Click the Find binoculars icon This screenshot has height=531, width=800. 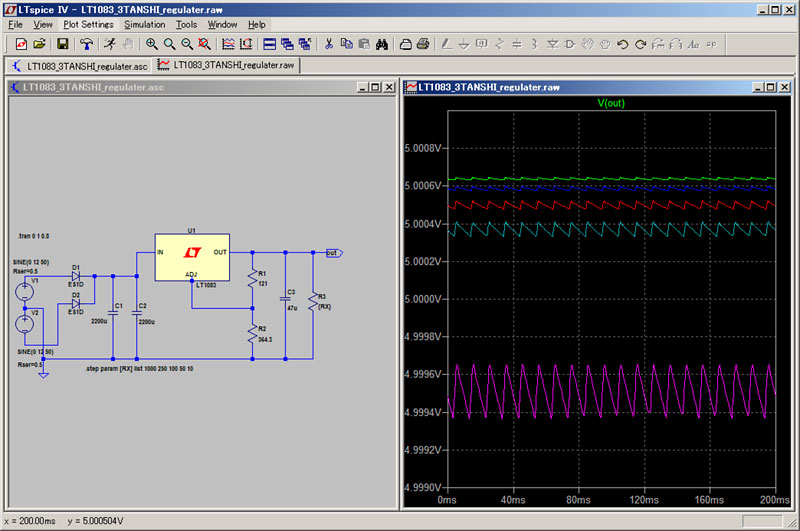[382, 44]
